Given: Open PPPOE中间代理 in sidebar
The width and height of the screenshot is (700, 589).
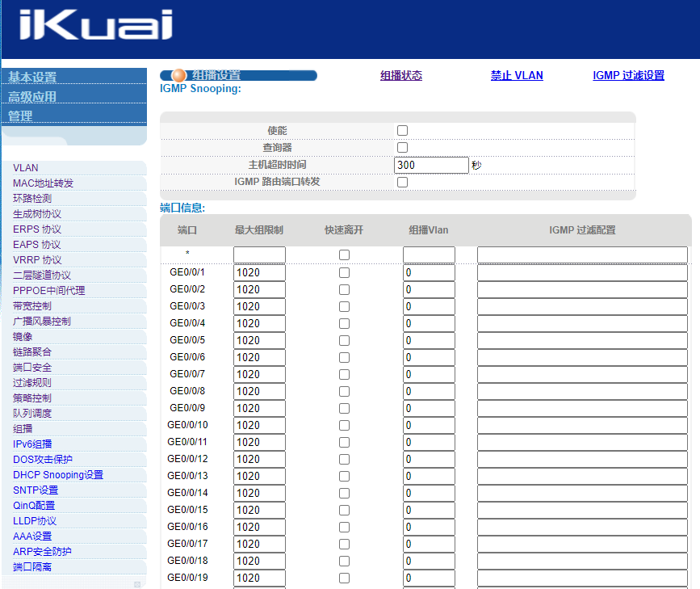Looking at the screenshot, I should click(x=48, y=291).
